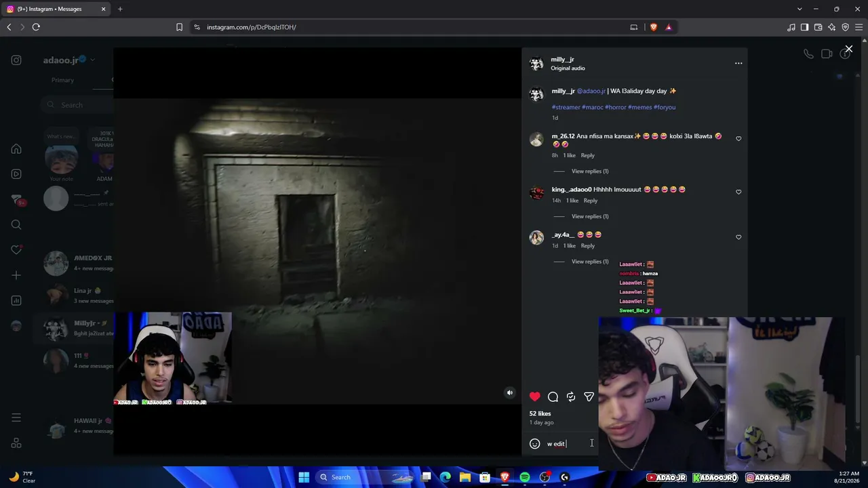Click the Create plus icon in sidebar
Viewport: 868px width, 488px height.
pyautogui.click(x=16, y=275)
